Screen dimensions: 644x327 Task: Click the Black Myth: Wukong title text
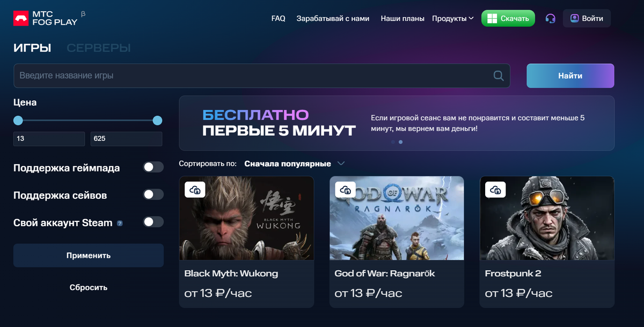[x=231, y=273]
